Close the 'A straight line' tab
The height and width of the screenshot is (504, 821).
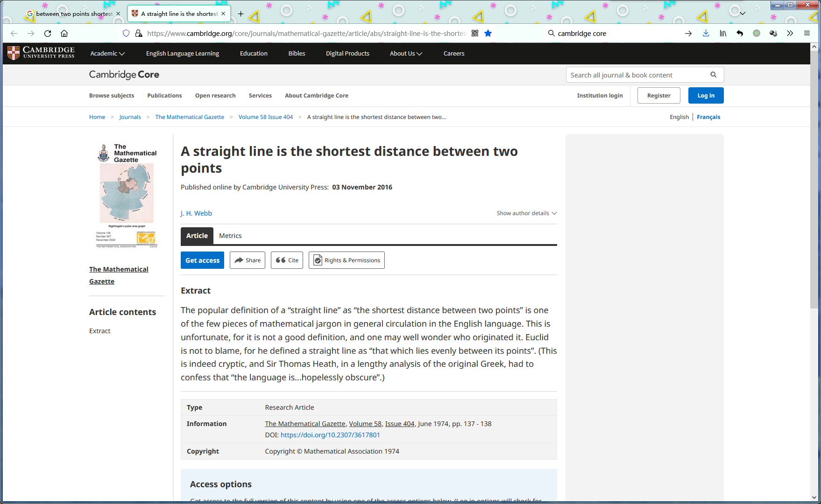pos(223,14)
